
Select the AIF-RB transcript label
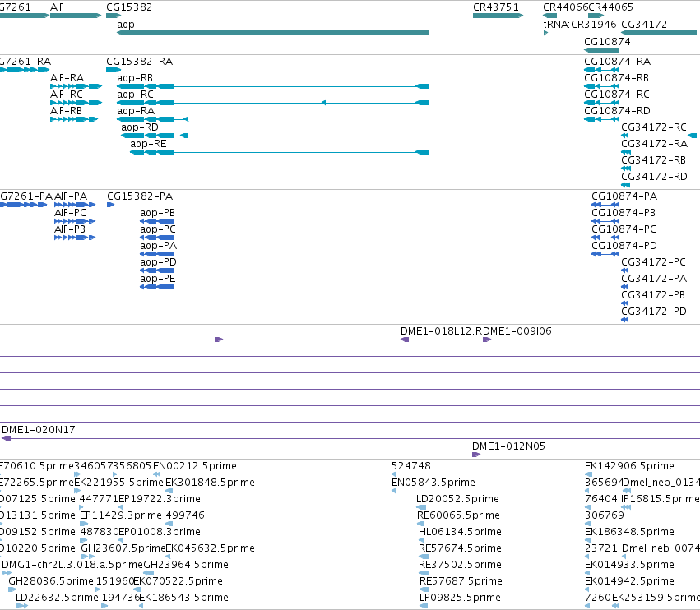[66, 111]
